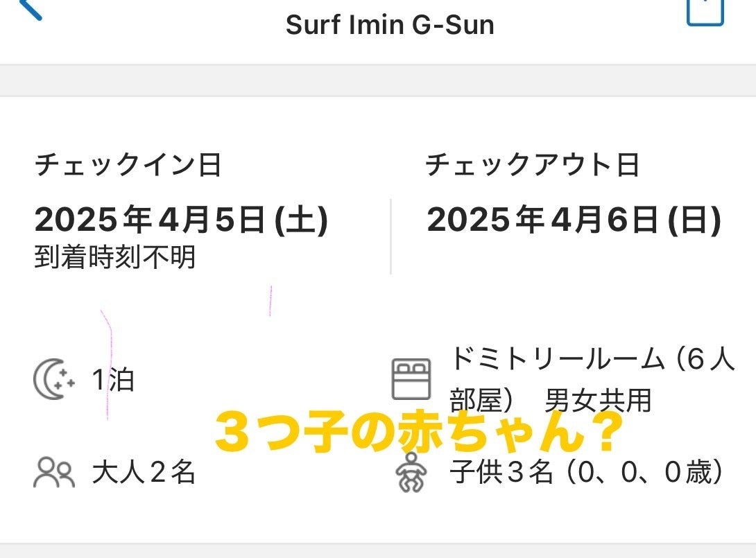Click the moon nights icon
This screenshot has height=558, width=756.
[x=53, y=380]
